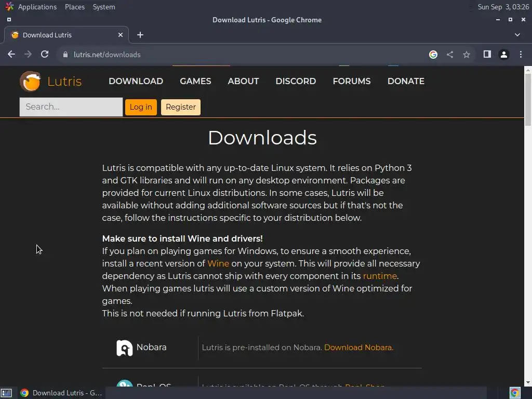
Task: Click 'This is not needed if running Lutris from Flatpak.'
Action: coord(203,313)
